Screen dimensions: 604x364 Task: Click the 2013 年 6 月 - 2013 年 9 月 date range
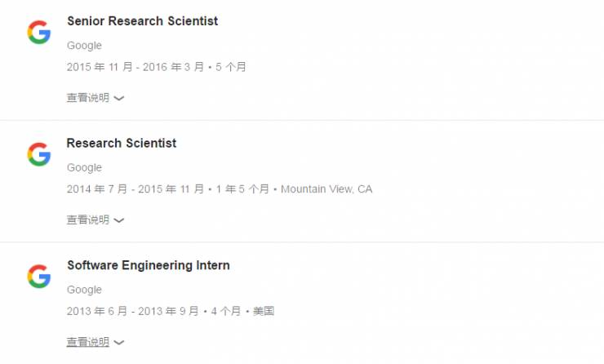(x=133, y=311)
